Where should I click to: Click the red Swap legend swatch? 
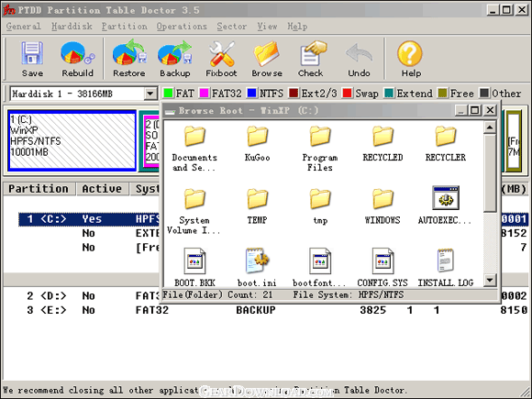(348, 93)
